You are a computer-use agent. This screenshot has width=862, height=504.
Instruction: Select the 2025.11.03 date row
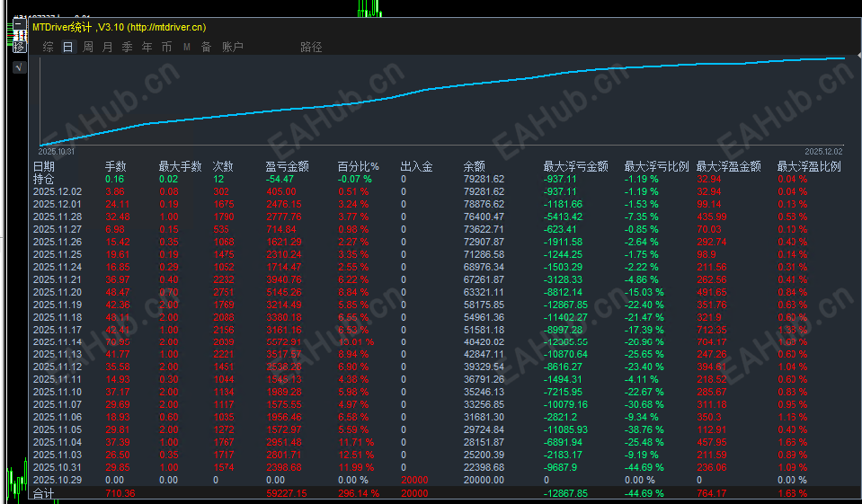pos(58,455)
